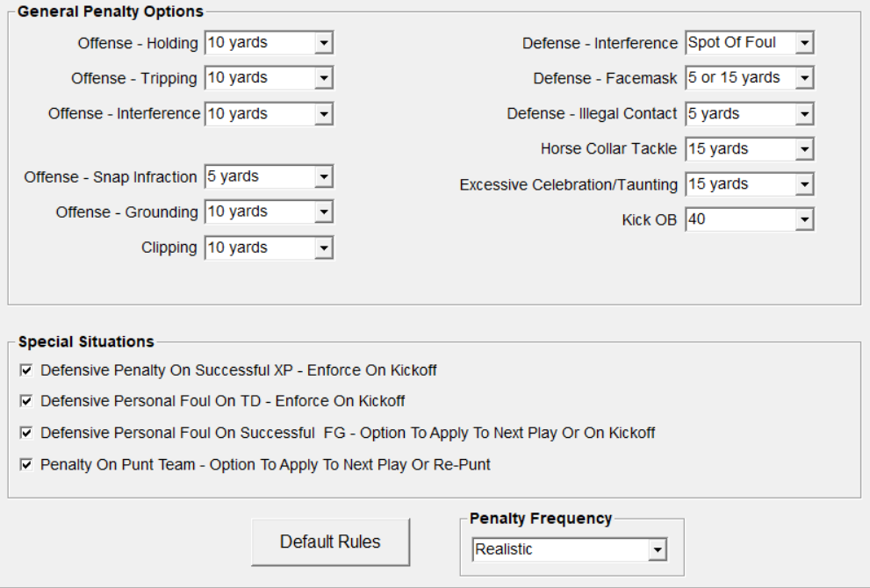Expand the Clipping penalty dropdown

(x=324, y=248)
